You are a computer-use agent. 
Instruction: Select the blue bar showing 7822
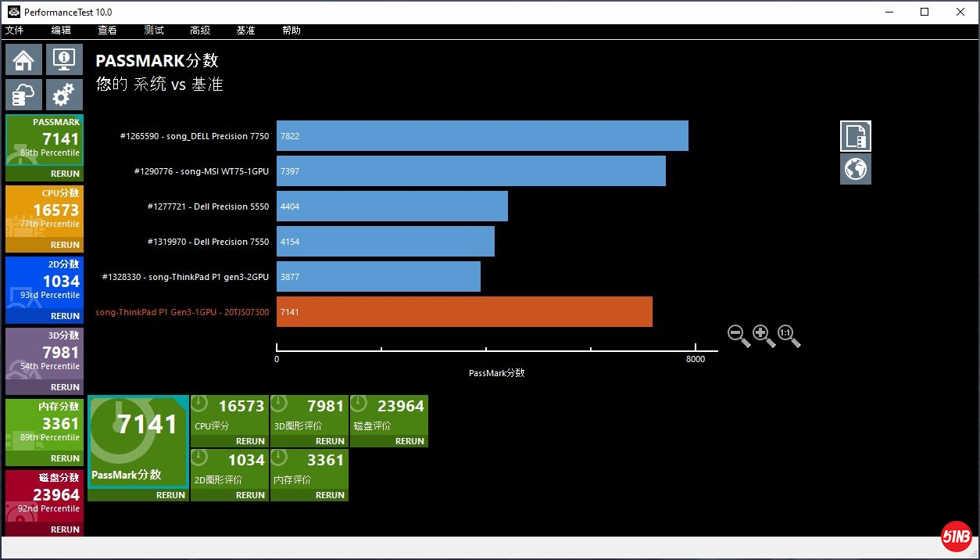coord(482,136)
